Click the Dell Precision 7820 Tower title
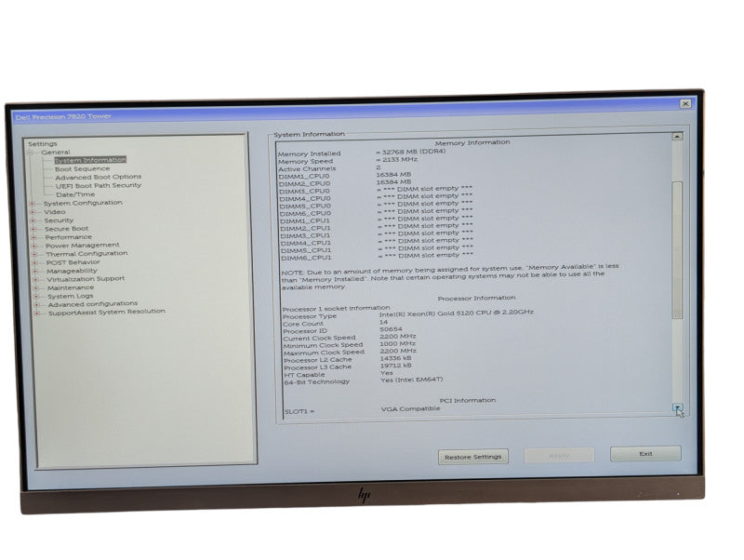This screenshot has width=744, height=560. point(63,116)
